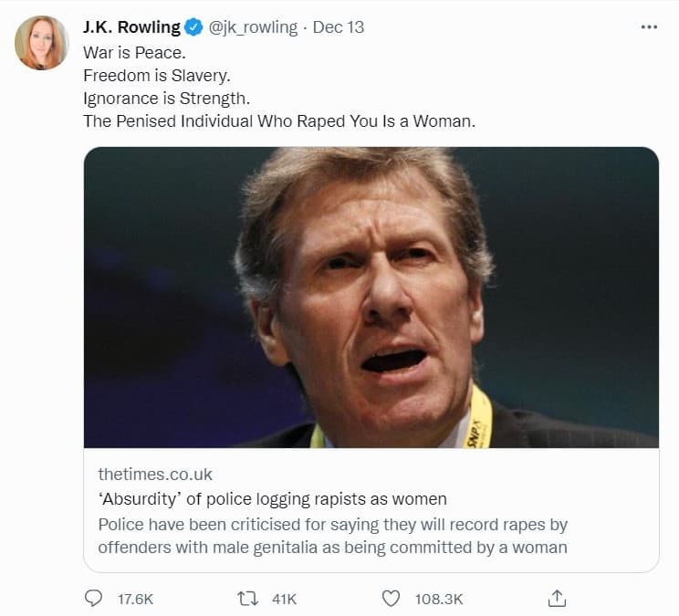
Task: Open the @jk_rowling handle
Action: click(x=254, y=27)
